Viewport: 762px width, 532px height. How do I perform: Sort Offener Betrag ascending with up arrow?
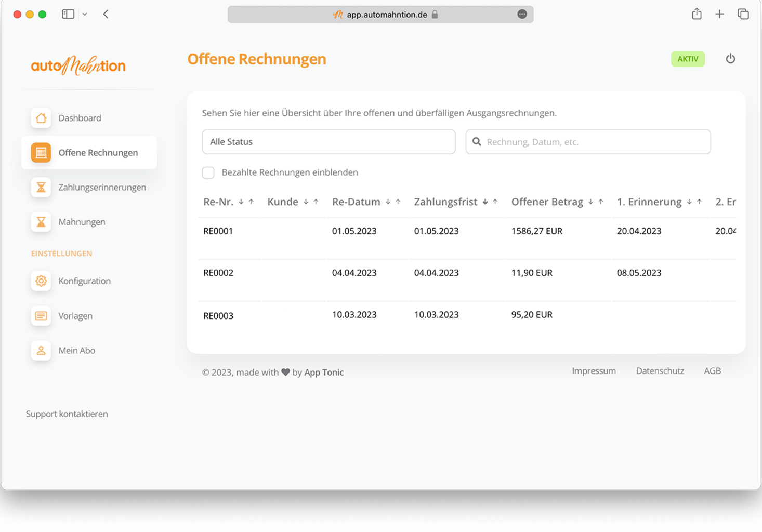point(601,202)
